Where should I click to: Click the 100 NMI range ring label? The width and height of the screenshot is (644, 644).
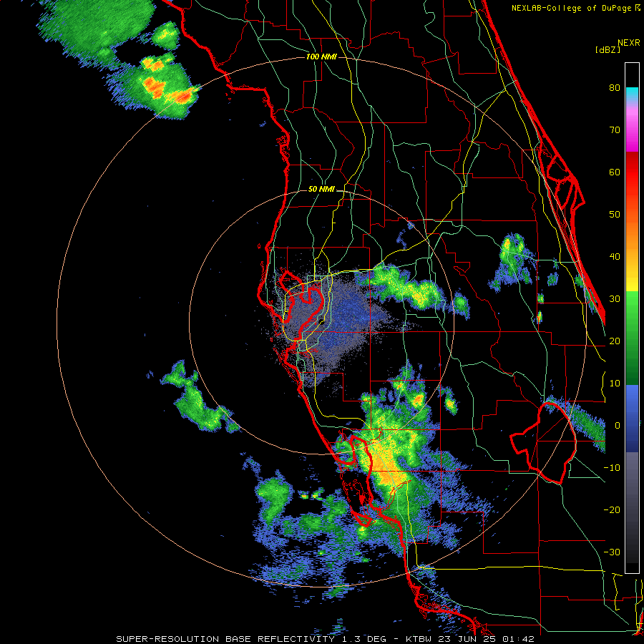coord(321,57)
